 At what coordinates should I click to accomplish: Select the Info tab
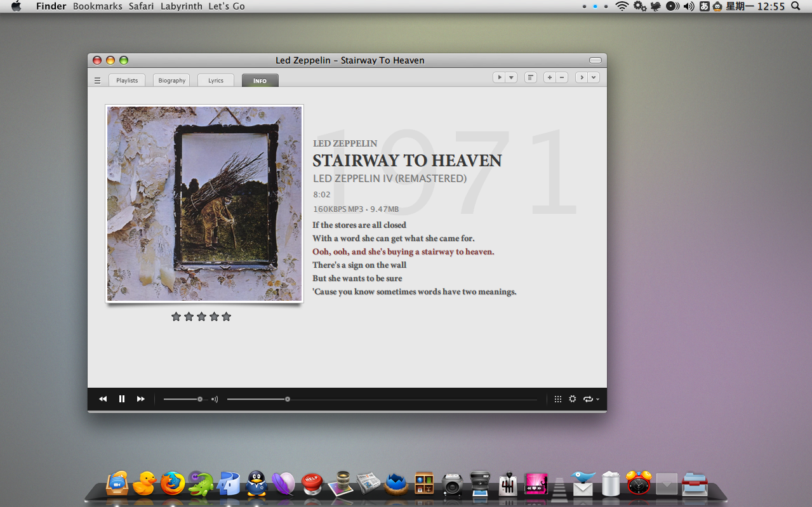tap(260, 81)
